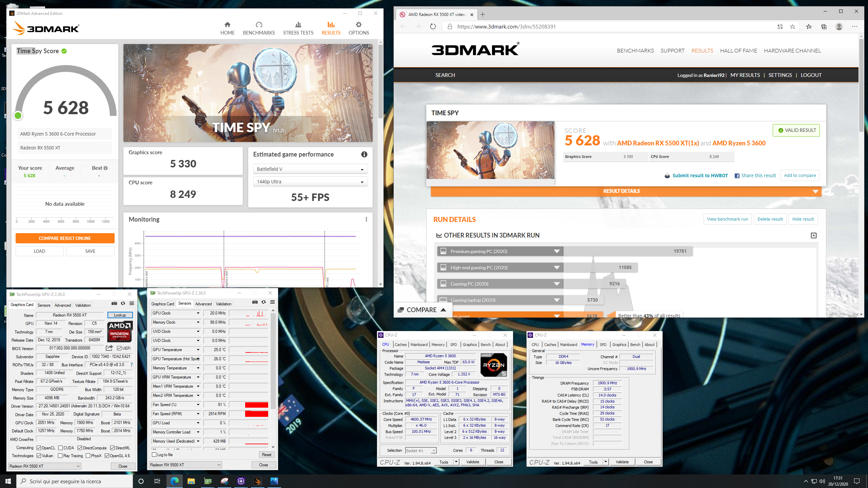
Task: Toggle CUDA checkbox in GPU-Z
Action: pos(61,448)
